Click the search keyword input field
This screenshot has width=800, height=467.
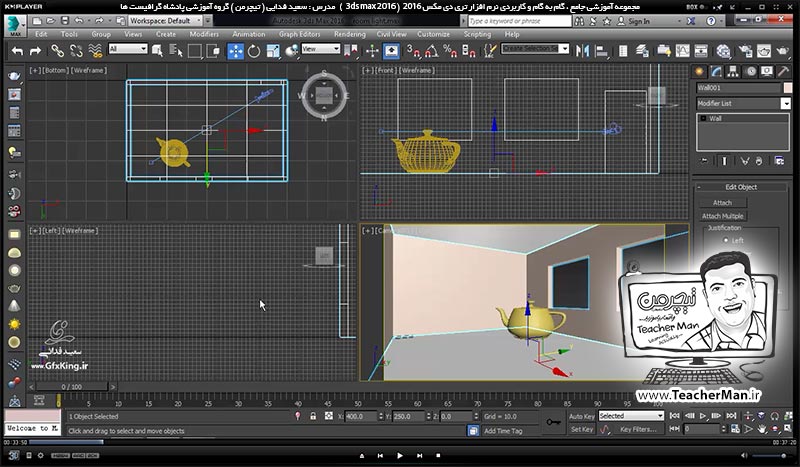pyautogui.click(x=519, y=21)
